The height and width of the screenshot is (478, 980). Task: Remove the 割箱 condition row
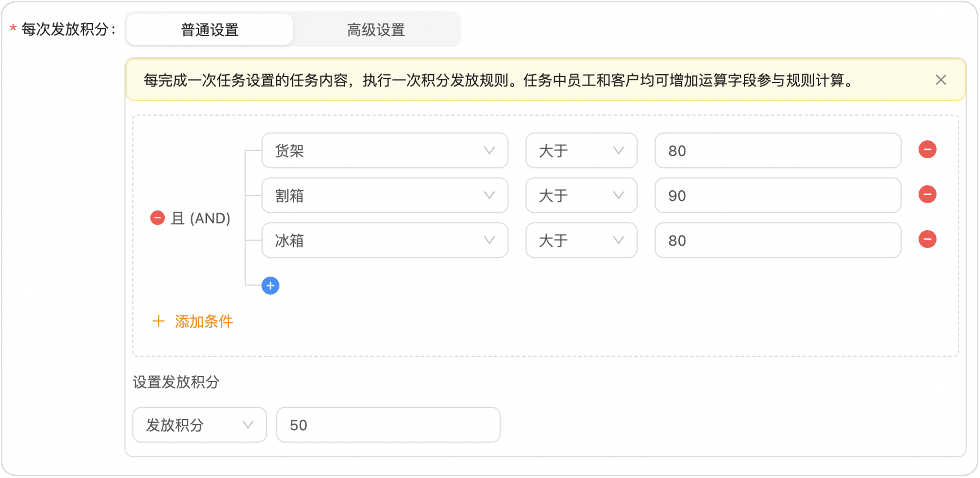[927, 194]
